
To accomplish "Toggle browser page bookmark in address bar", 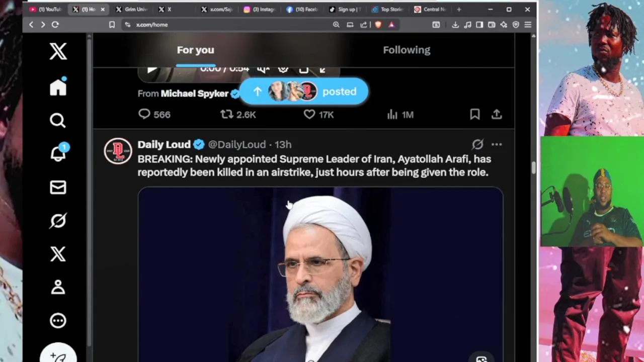I will (x=112, y=25).
